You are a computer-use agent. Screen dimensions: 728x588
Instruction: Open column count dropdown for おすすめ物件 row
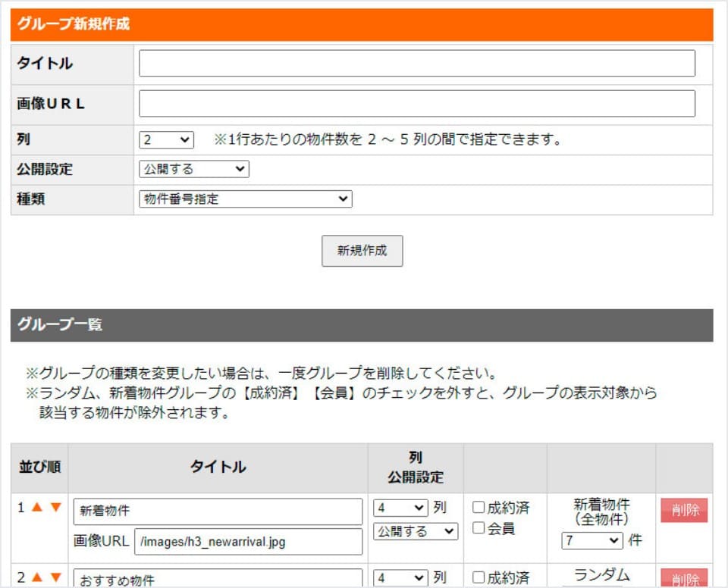[x=400, y=578]
